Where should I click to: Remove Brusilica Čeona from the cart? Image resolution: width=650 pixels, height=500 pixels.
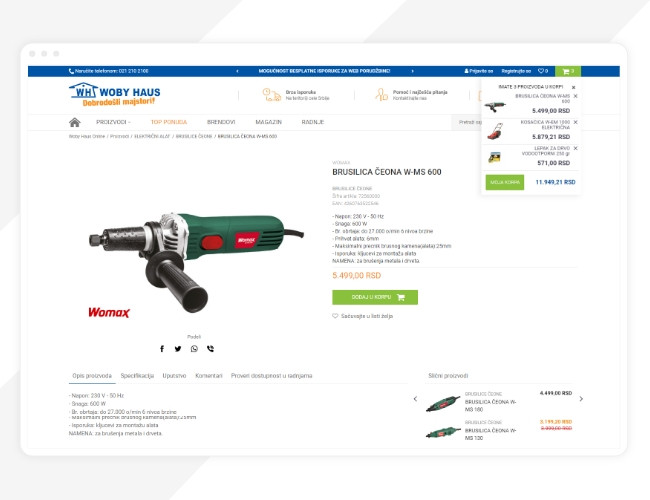(575, 96)
